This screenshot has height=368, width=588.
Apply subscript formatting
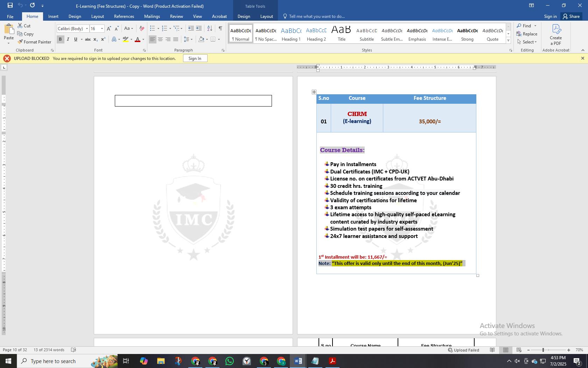click(x=96, y=39)
